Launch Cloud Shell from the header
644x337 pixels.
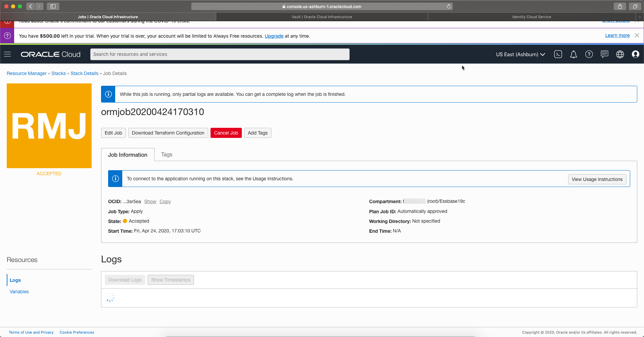tap(558, 54)
